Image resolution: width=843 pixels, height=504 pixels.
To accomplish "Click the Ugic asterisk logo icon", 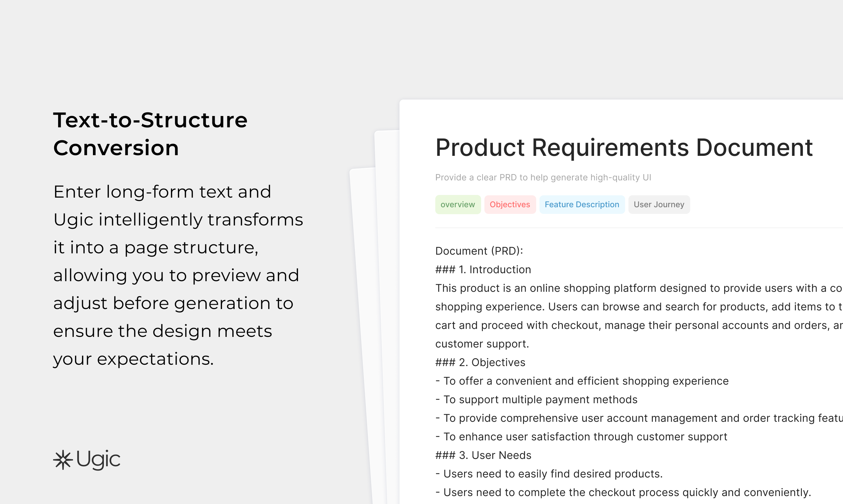I will coord(63,460).
